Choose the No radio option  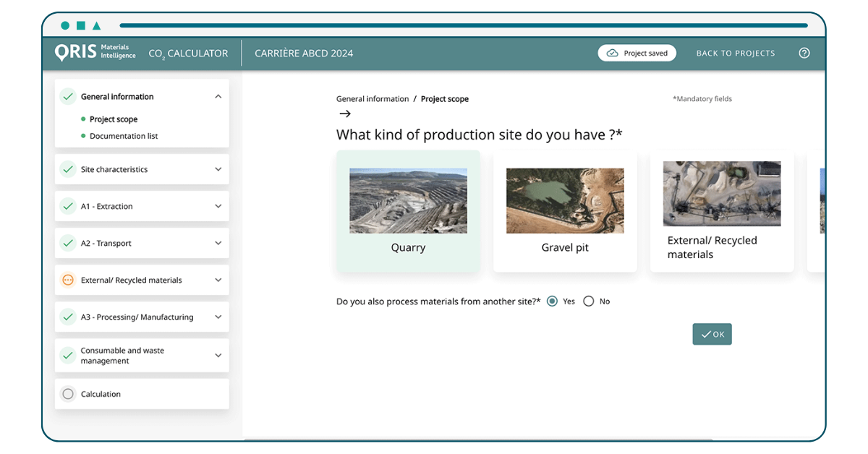click(589, 301)
